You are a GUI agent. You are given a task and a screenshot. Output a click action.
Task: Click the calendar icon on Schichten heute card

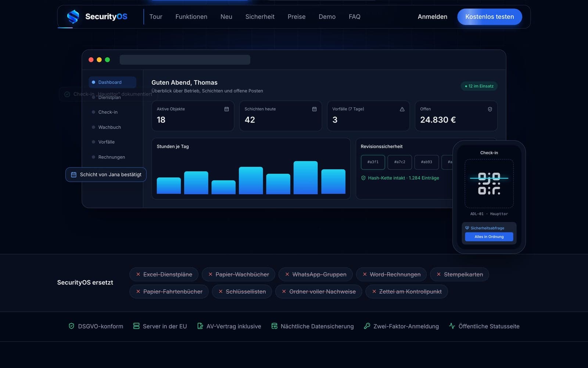314,109
